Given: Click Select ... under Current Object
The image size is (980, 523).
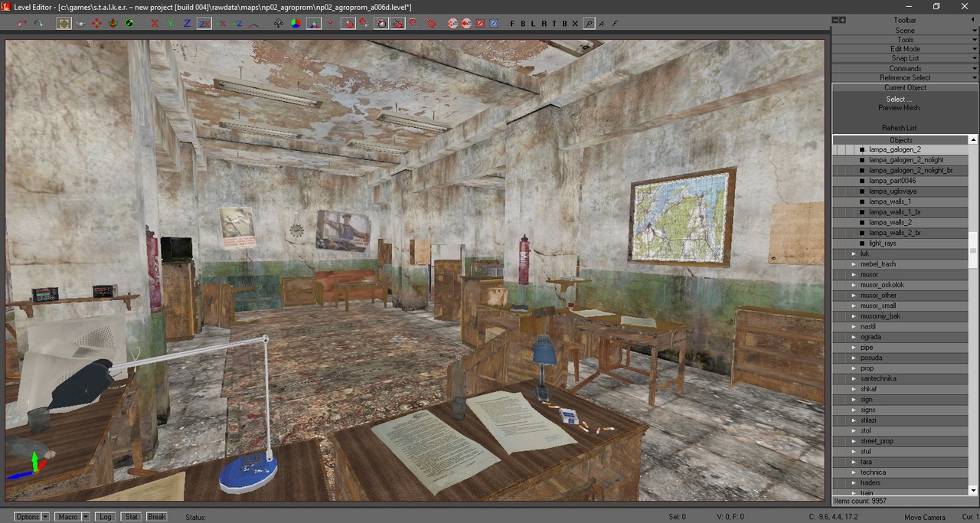Looking at the screenshot, I should tap(899, 99).
